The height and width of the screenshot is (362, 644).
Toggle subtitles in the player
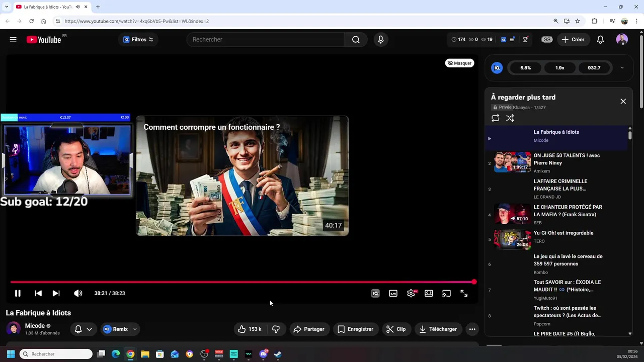[x=393, y=293]
